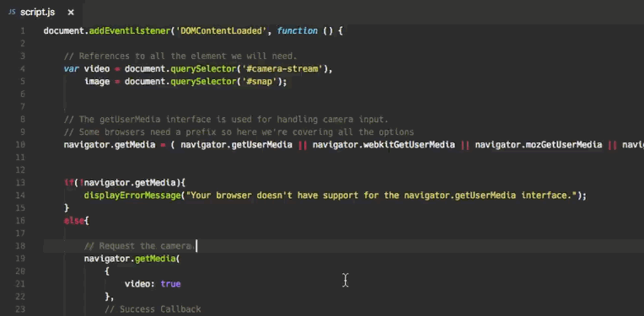Select the script.js tab label

point(37,13)
